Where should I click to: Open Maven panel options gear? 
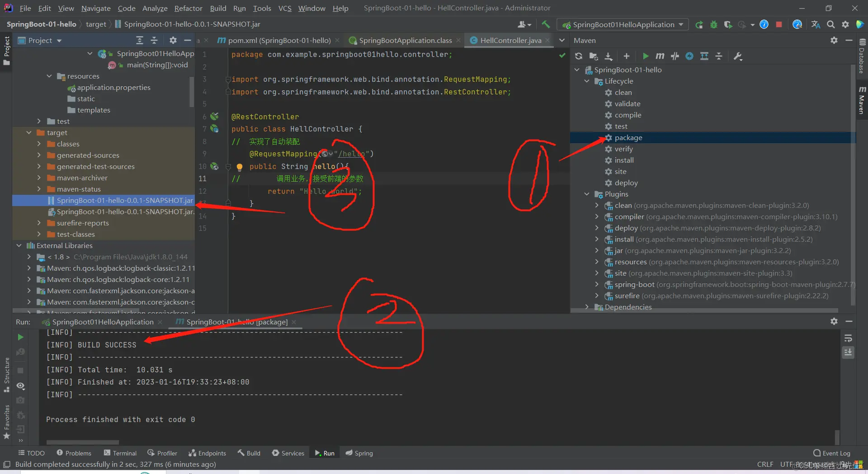834,40
